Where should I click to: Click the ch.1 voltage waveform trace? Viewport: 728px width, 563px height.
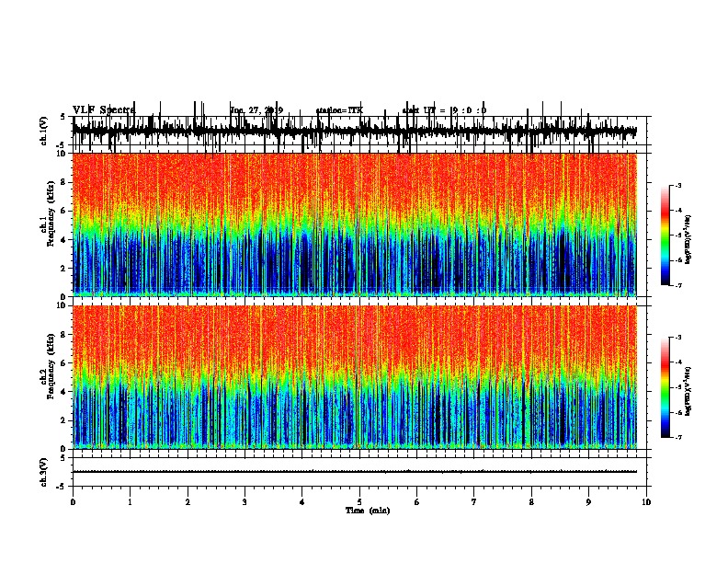point(354,131)
